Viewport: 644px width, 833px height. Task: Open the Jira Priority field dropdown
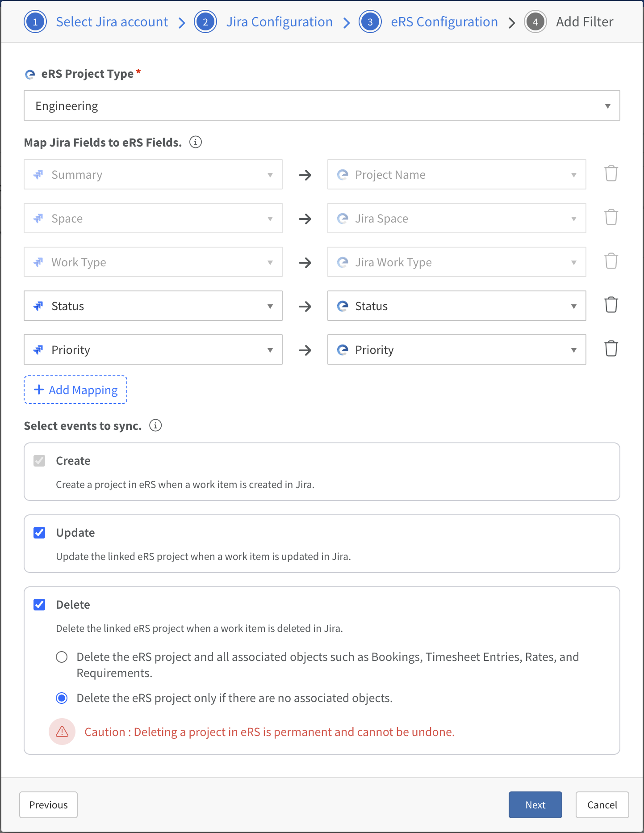point(153,349)
